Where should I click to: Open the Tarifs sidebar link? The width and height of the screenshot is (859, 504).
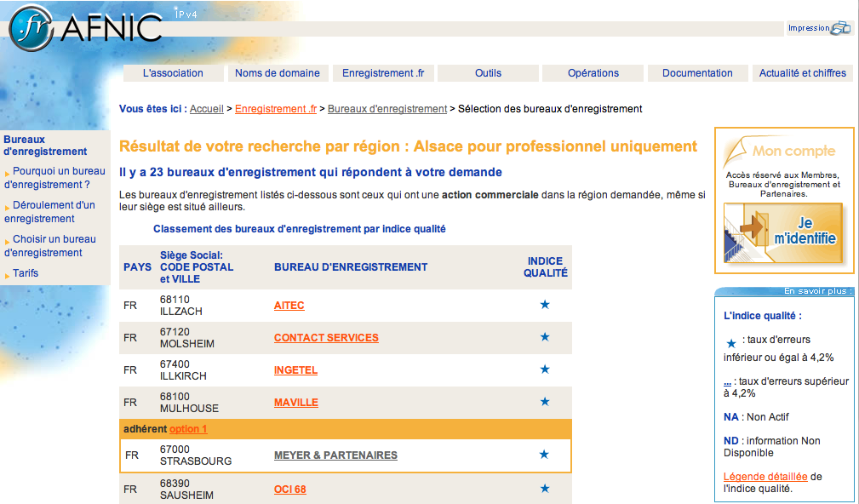coord(26,272)
